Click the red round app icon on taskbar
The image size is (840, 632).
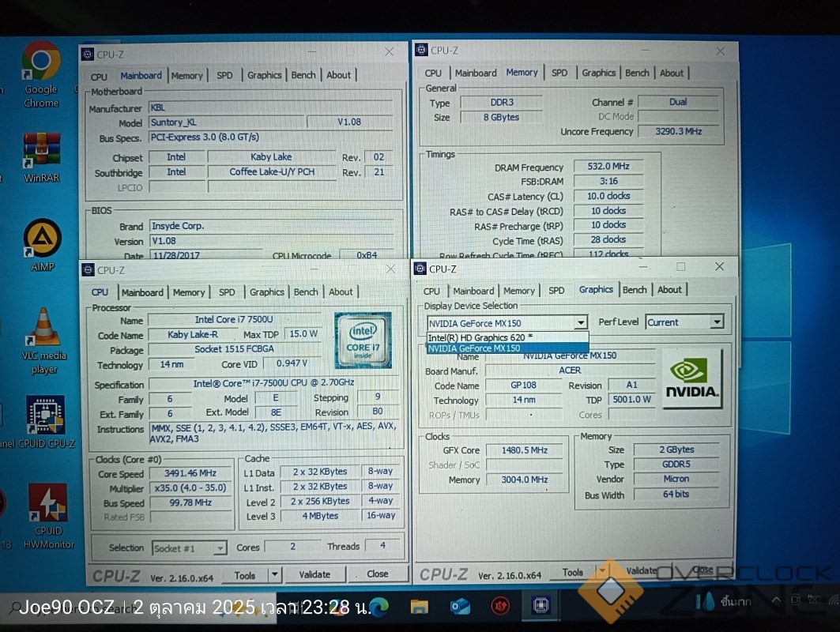(500, 606)
